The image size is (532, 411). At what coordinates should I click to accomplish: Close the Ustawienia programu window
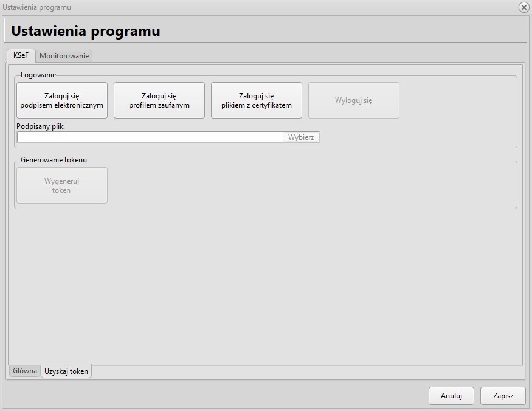pyautogui.click(x=523, y=7)
